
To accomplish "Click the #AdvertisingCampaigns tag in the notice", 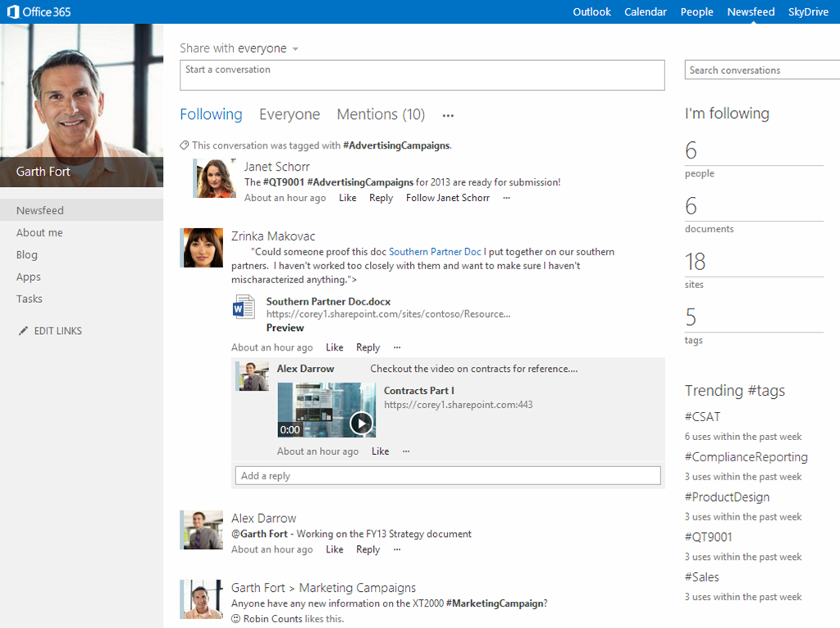I will [x=396, y=145].
